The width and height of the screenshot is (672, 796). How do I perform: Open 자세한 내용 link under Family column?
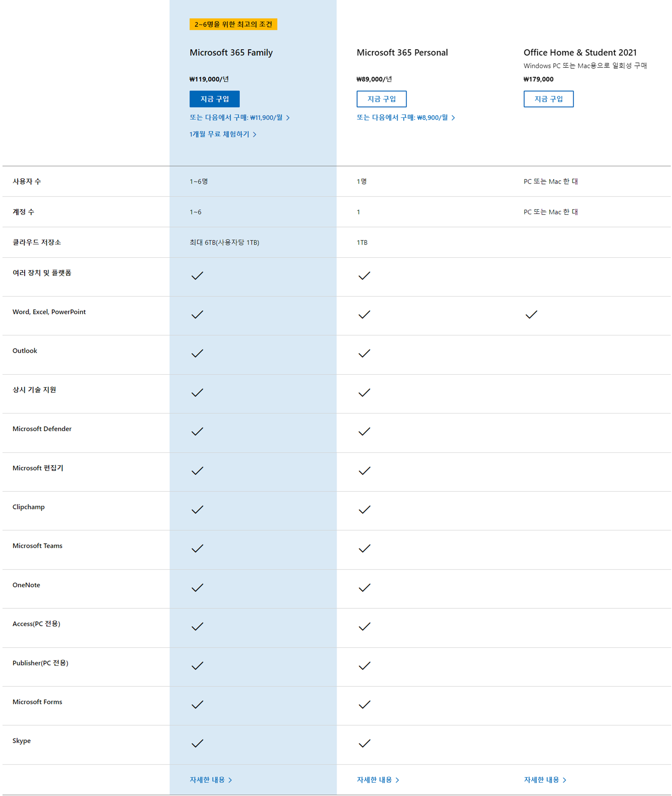(x=211, y=779)
